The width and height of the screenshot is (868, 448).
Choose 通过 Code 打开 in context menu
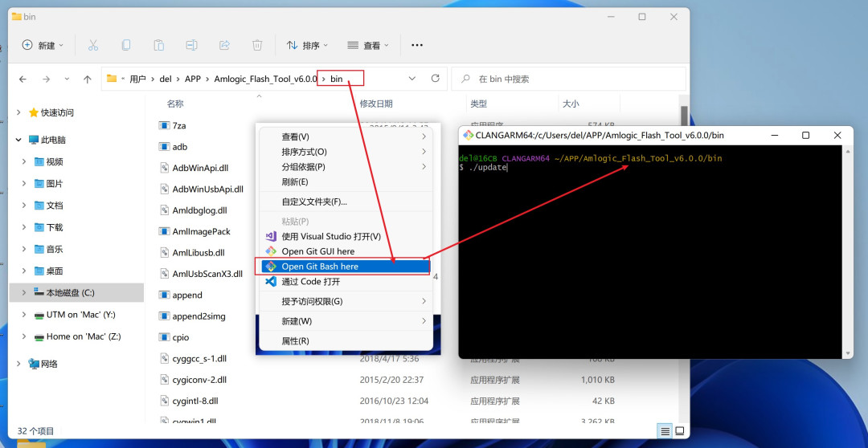(344, 282)
